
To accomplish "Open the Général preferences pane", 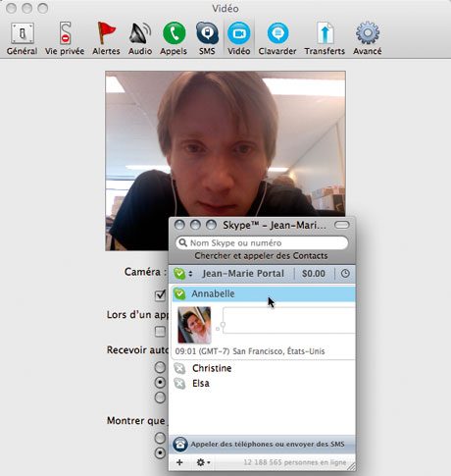I will (22, 38).
